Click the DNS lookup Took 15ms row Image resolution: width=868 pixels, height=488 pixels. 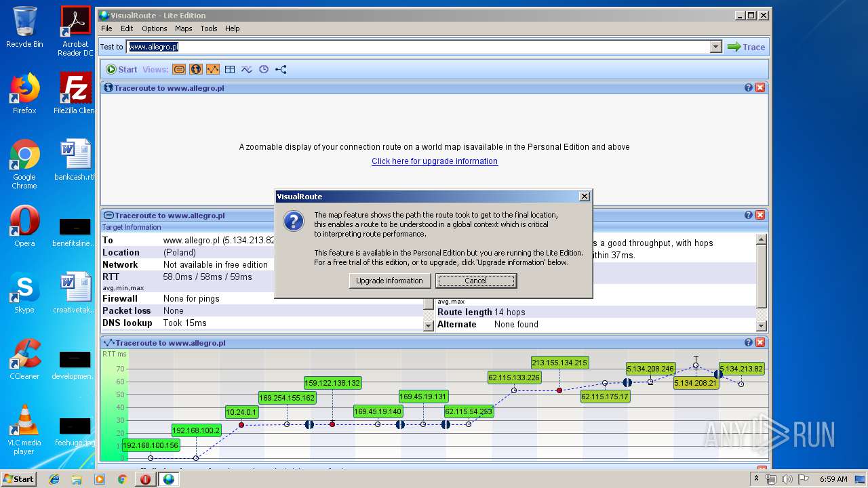[x=262, y=323]
